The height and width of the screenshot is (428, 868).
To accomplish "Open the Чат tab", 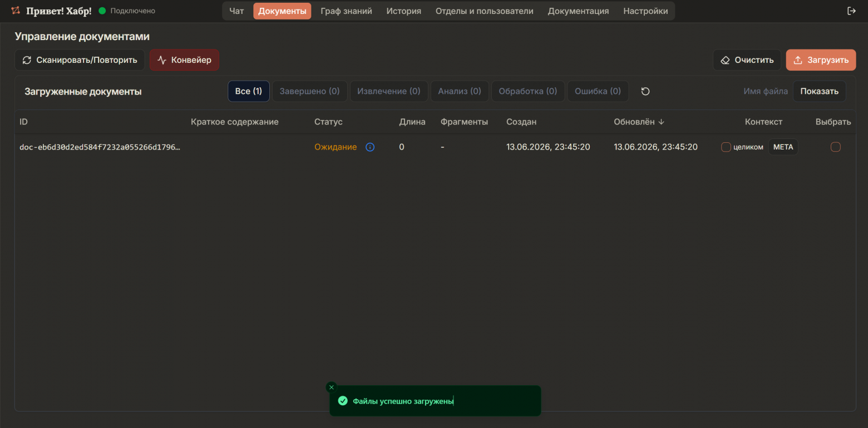I will point(236,11).
